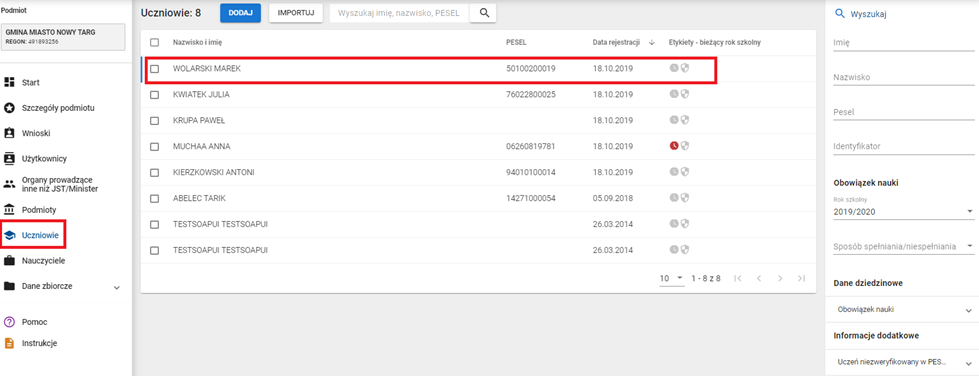
Task: Click the Uczniowie graduation cap icon
Action: (9, 235)
